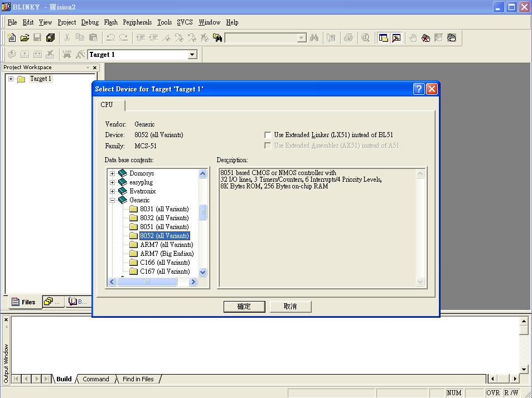
Task: Click the Open file folder icon
Action: point(25,38)
